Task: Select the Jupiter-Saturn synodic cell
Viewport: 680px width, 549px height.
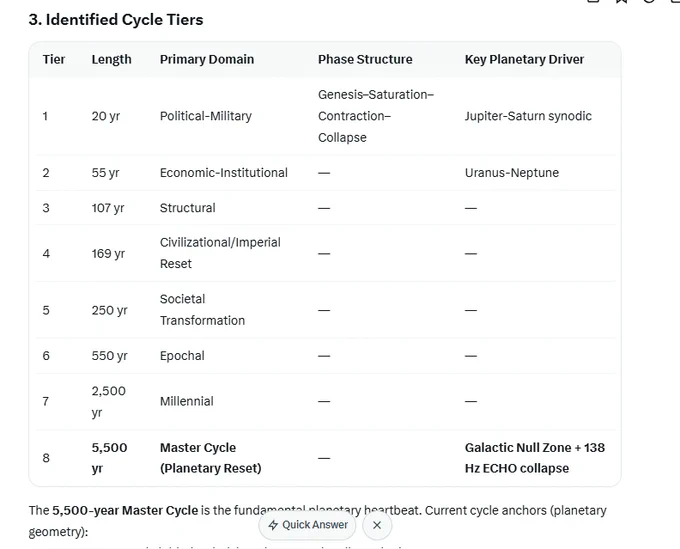Action: point(528,116)
